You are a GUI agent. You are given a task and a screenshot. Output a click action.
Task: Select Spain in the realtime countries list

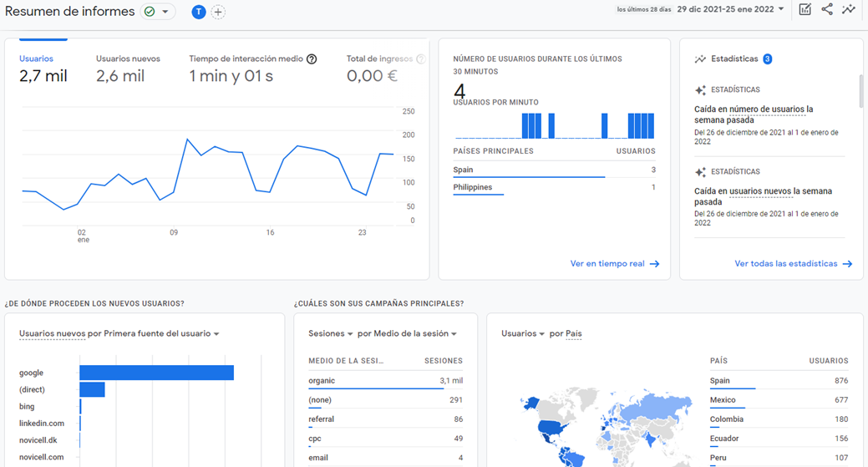click(554, 170)
